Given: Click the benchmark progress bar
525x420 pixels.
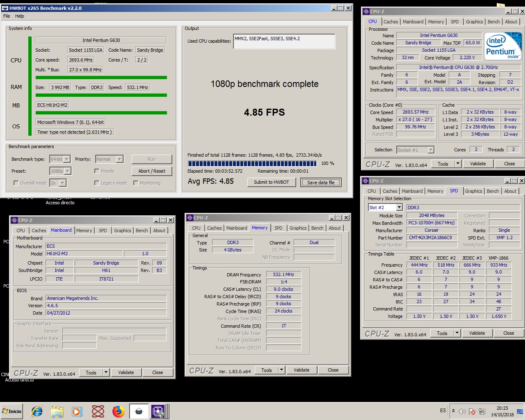Looking at the screenshot, I should (252, 163).
